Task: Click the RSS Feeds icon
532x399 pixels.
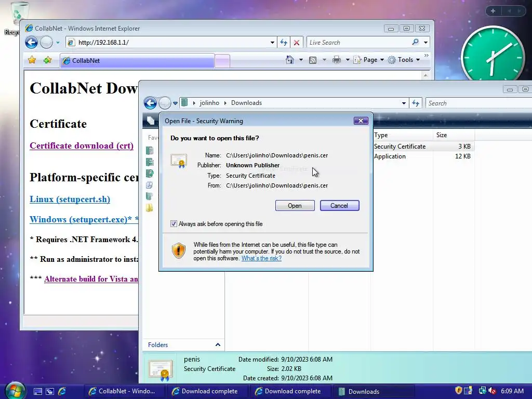Action: pyautogui.click(x=313, y=60)
